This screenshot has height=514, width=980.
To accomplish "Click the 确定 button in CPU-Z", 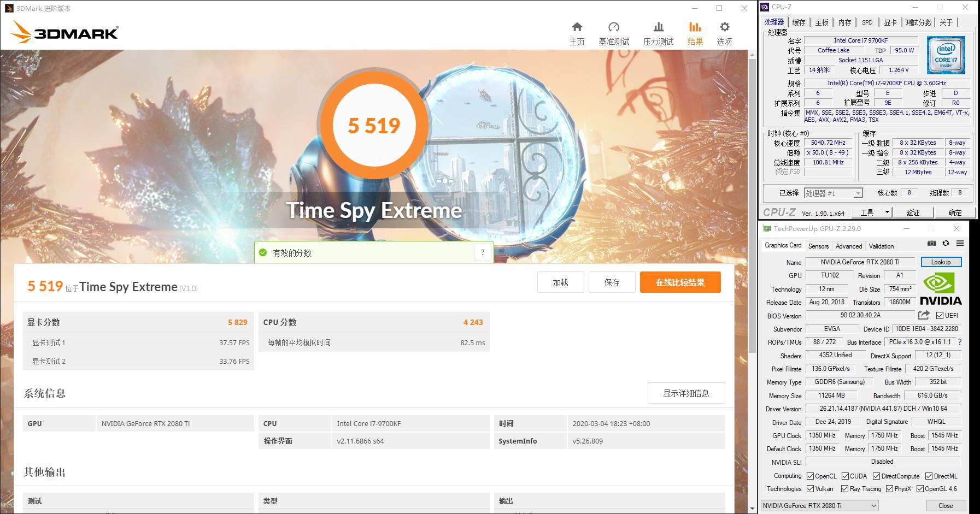I will (955, 212).
